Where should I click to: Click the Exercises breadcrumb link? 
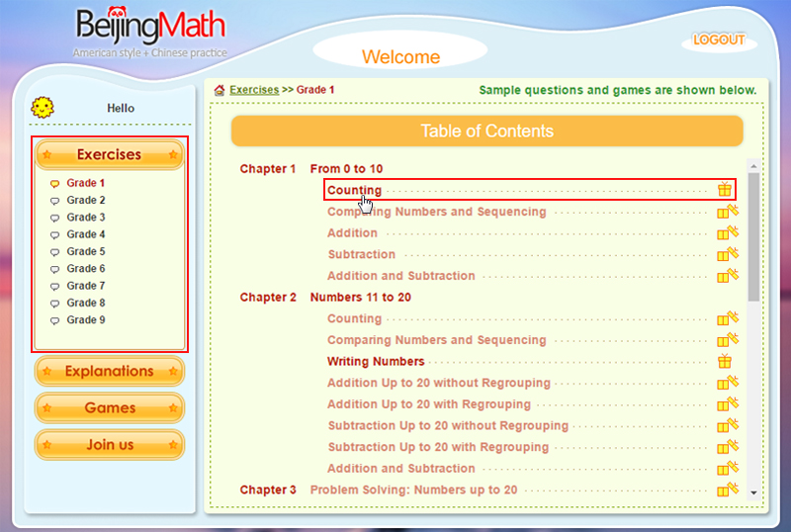(x=254, y=90)
